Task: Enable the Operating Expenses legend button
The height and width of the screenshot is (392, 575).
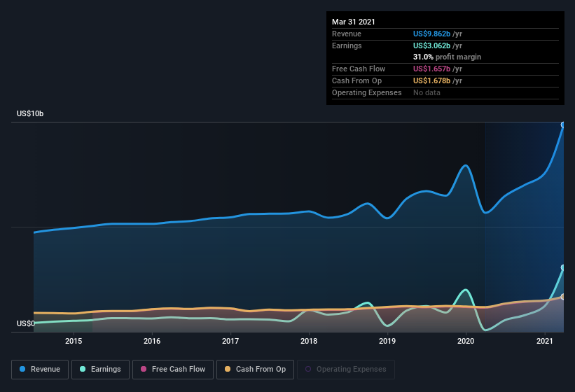Action: click(x=346, y=370)
